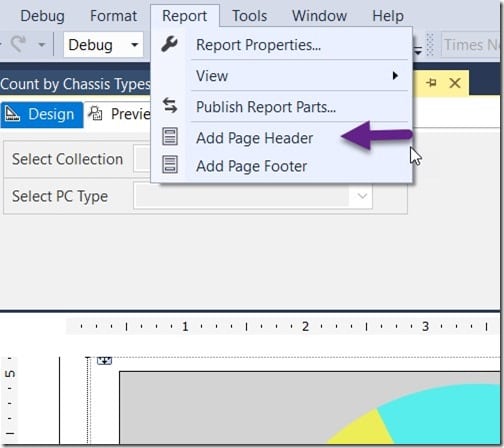
Task: Select Add Page Footer
Action: tap(282, 166)
